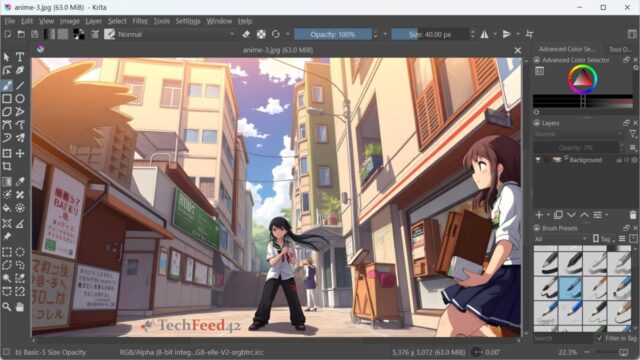Select the Zoom magnifier tool

[x=7, y=307]
